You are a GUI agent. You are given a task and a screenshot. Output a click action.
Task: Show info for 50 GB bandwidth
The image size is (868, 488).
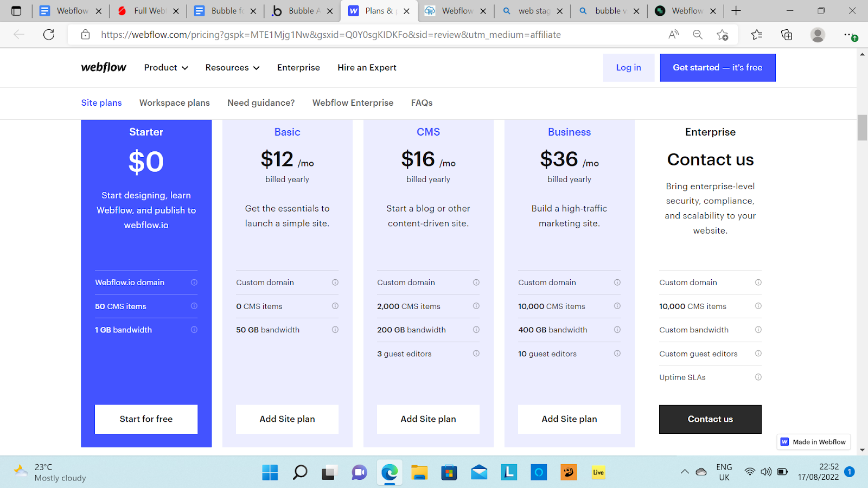335,330
